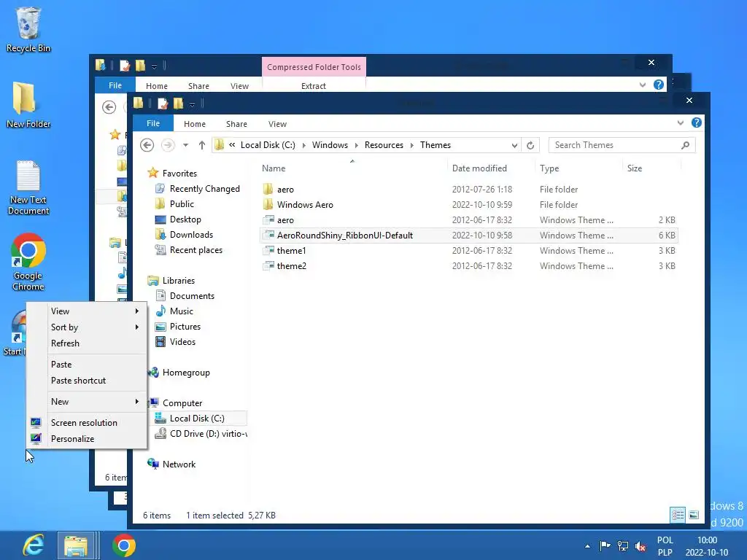Click the muted volume tray icon
The image size is (747, 560).
(640, 545)
